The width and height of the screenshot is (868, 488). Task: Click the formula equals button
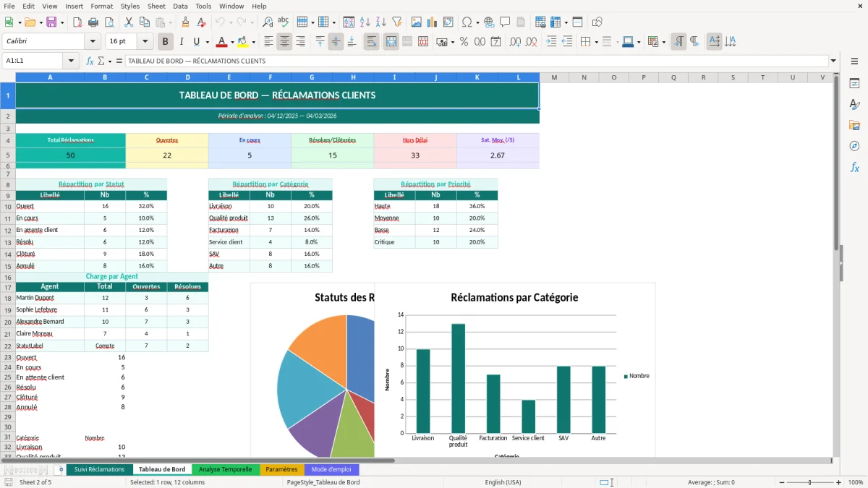point(119,61)
